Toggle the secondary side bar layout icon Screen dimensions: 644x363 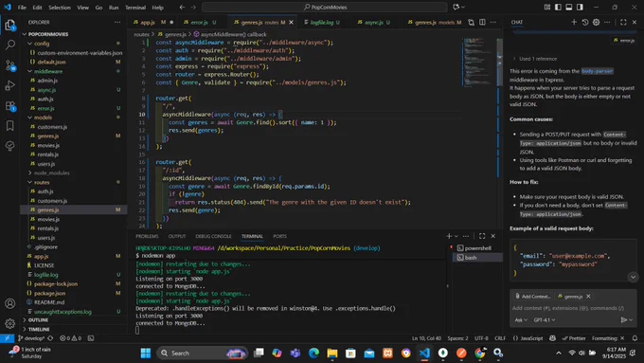580,7
